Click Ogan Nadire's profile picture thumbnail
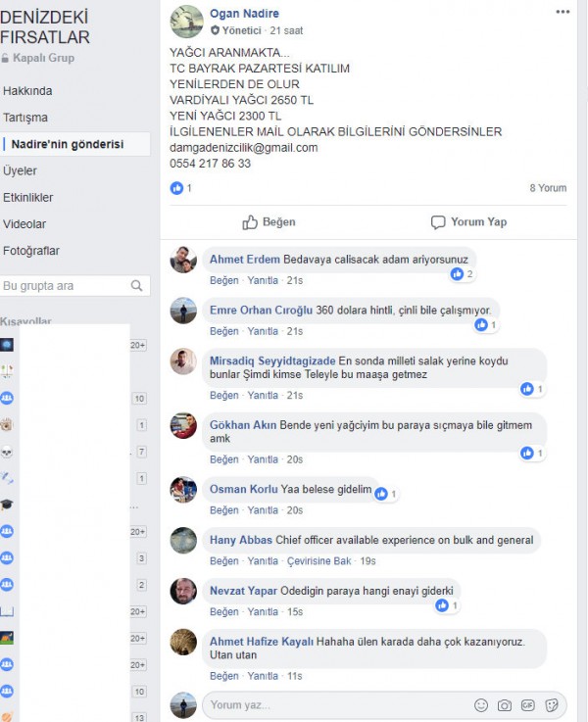The width and height of the screenshot is (588, 722). pyautogui.click(x=186, y=22)
